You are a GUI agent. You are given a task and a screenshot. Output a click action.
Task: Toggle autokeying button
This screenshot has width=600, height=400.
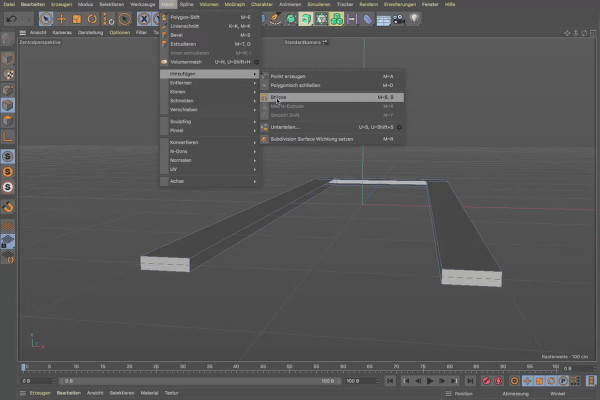click(x=498, y=381)
